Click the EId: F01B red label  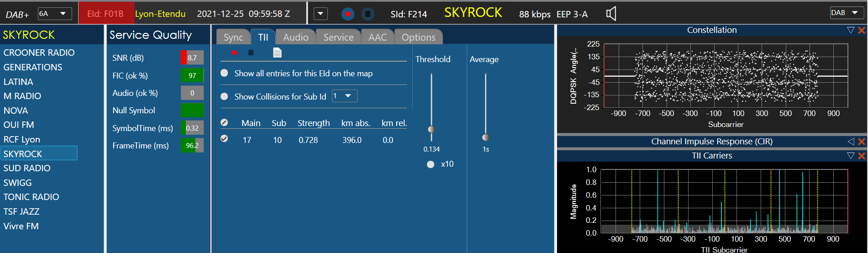pyautogui.click(x=105, y=14)
